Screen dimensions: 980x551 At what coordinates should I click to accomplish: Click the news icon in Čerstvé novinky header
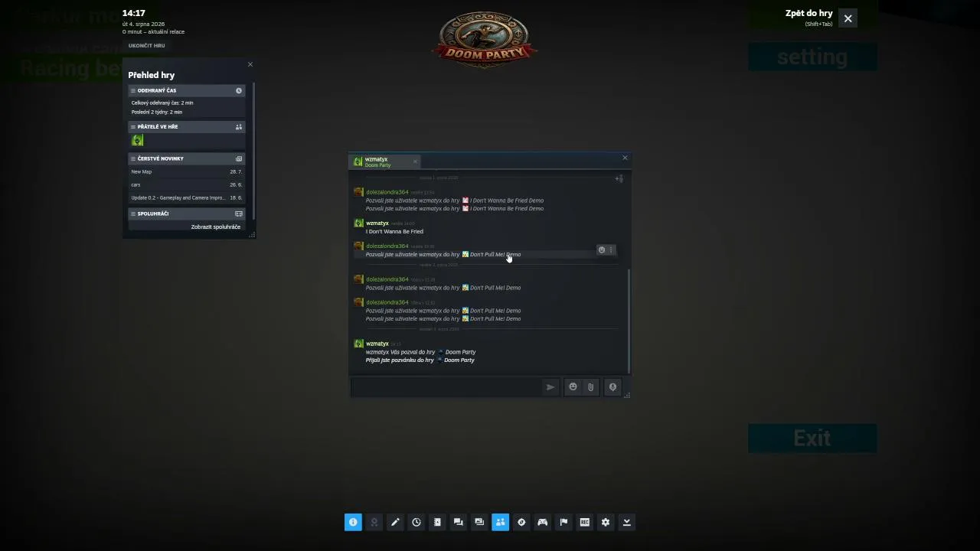pos(239,159)
